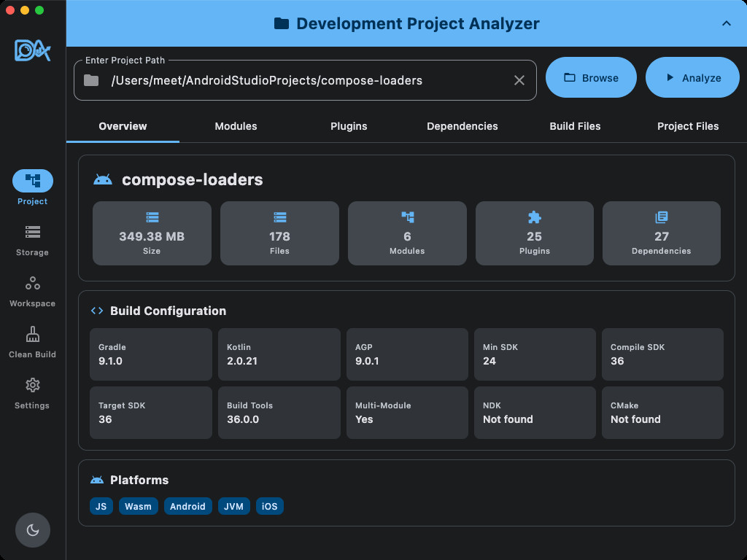The width and height of the screenshot is (747, 560).
Task: Click the DA app logo
Action: pos(32,50)
